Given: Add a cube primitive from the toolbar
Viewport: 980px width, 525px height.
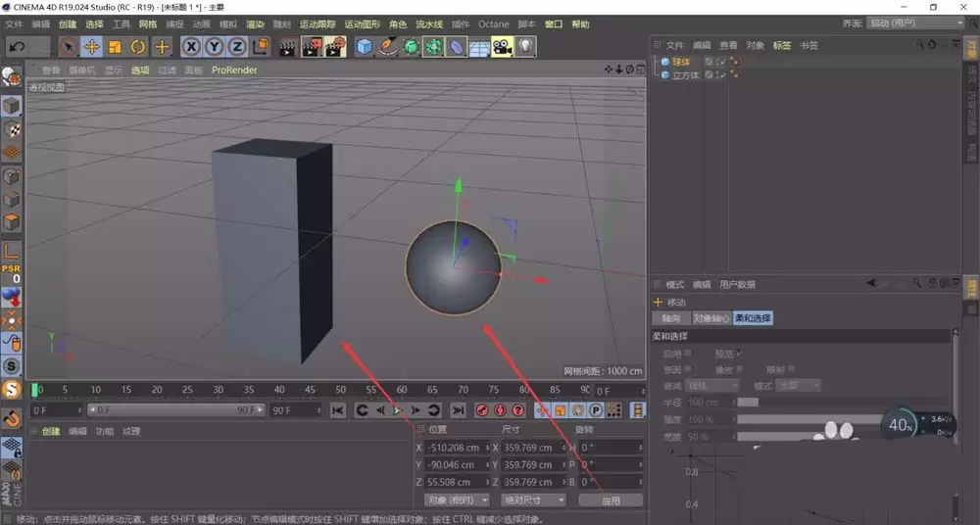Looking at the screenshot, I should pyautogui.click(x=365, y=46).
